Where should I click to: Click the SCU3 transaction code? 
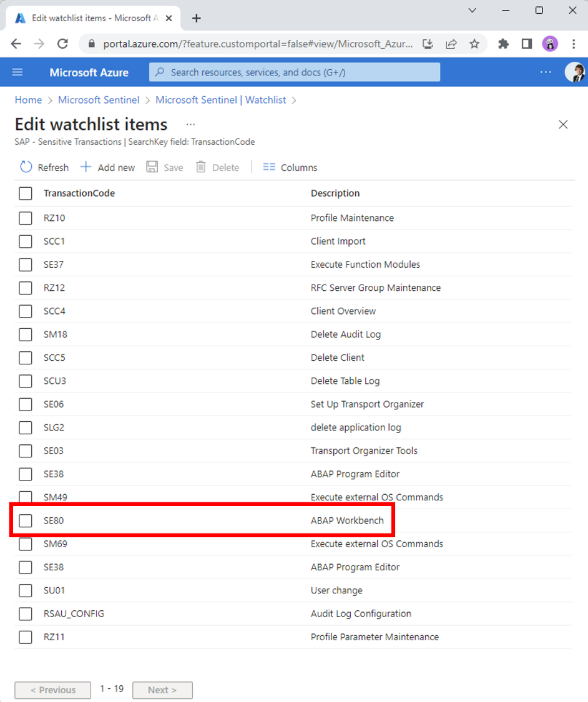pyautogui.click(x=55, y=381)
